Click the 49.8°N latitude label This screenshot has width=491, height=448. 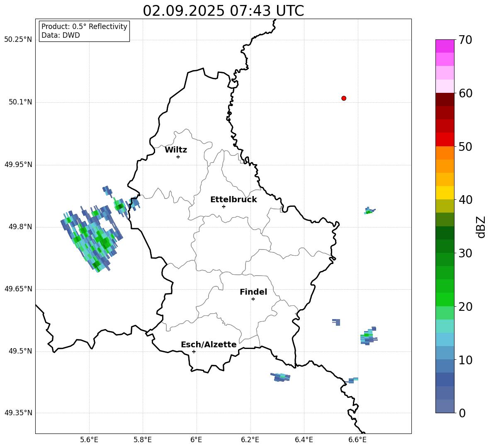pos(20,227)
